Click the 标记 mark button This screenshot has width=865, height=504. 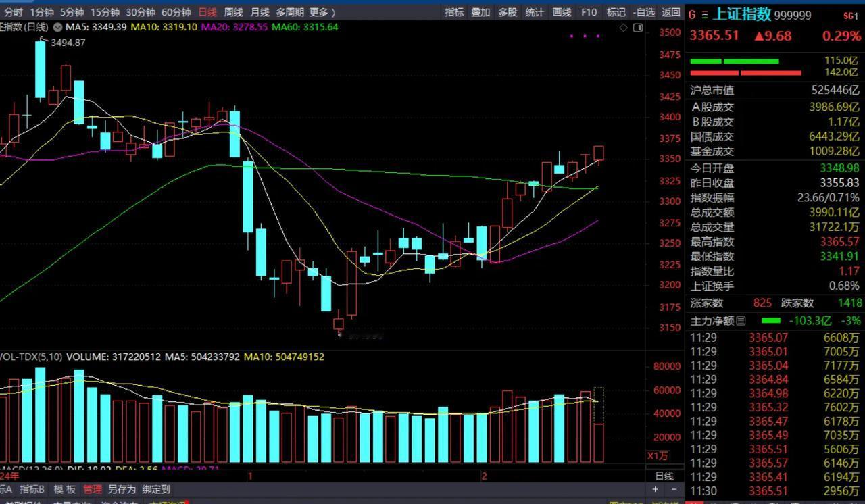[616, 12]
